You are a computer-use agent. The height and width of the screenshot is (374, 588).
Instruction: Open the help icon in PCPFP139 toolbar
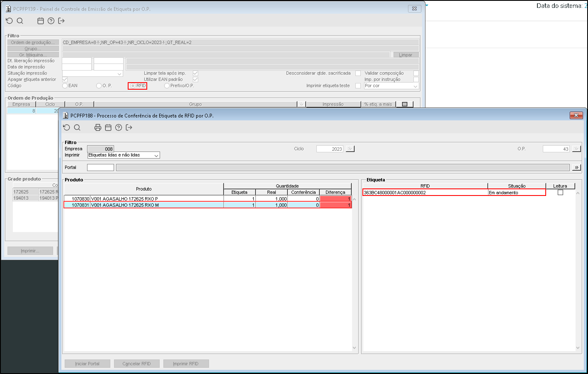click(x=51, y=21)
